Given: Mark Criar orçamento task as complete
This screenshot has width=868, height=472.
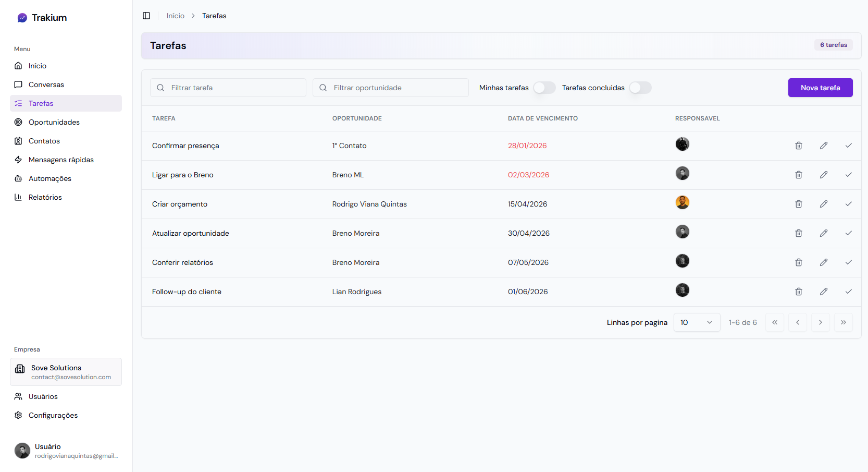Looking at the screenshot, I should coord(848,204).
